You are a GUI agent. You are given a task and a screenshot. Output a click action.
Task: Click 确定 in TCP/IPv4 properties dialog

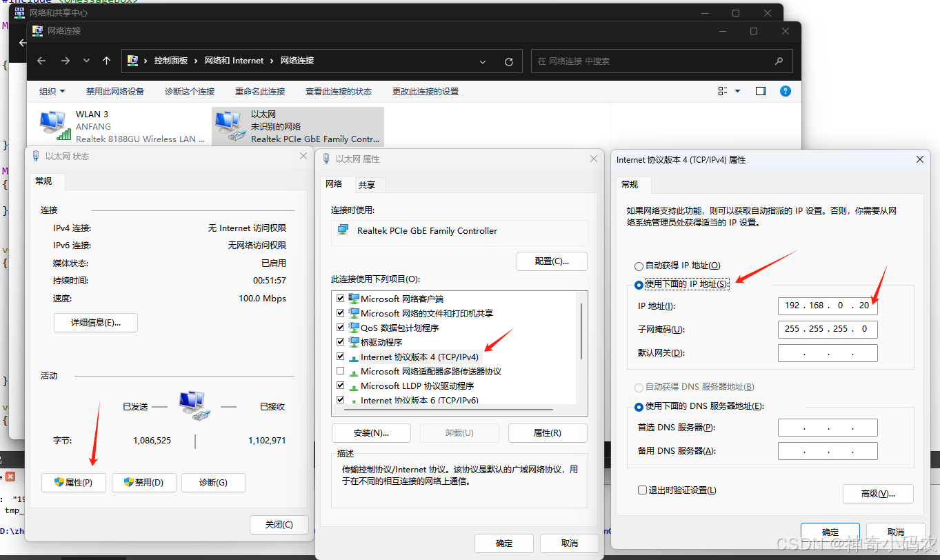(x=830, y=532)
